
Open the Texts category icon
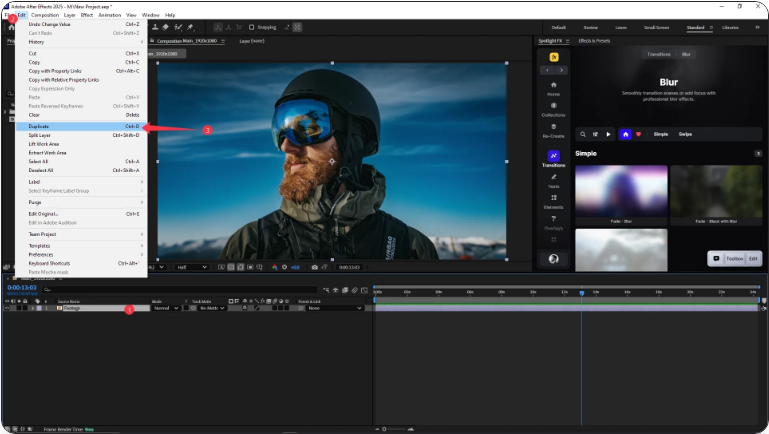coord(553,178)
